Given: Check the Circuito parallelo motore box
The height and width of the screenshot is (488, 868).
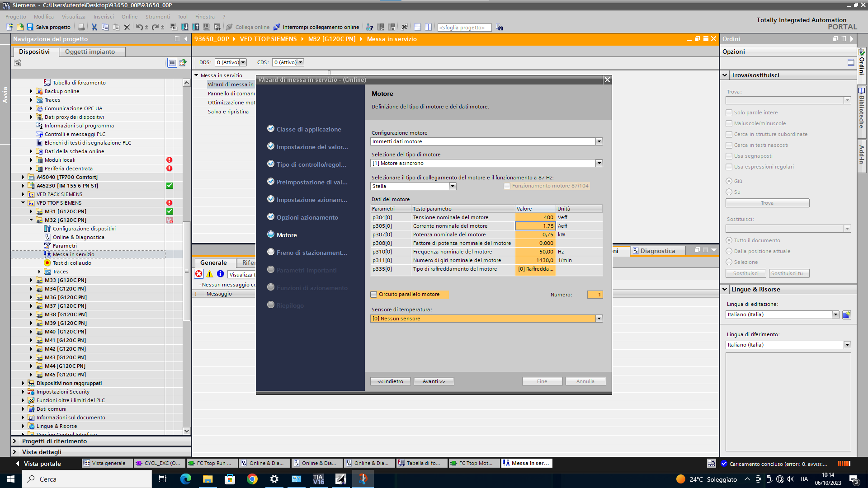Looking at the screenshot, I should (374, 294).
